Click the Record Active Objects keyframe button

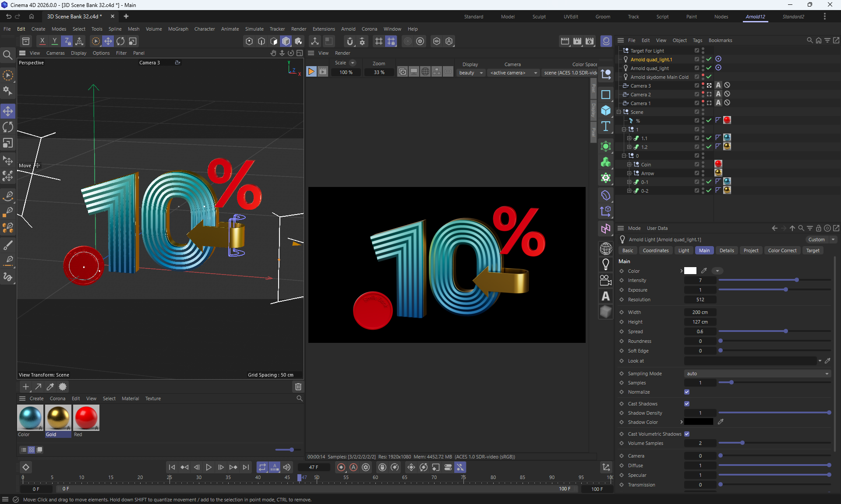pyautogui.click(x=341, y=467)
